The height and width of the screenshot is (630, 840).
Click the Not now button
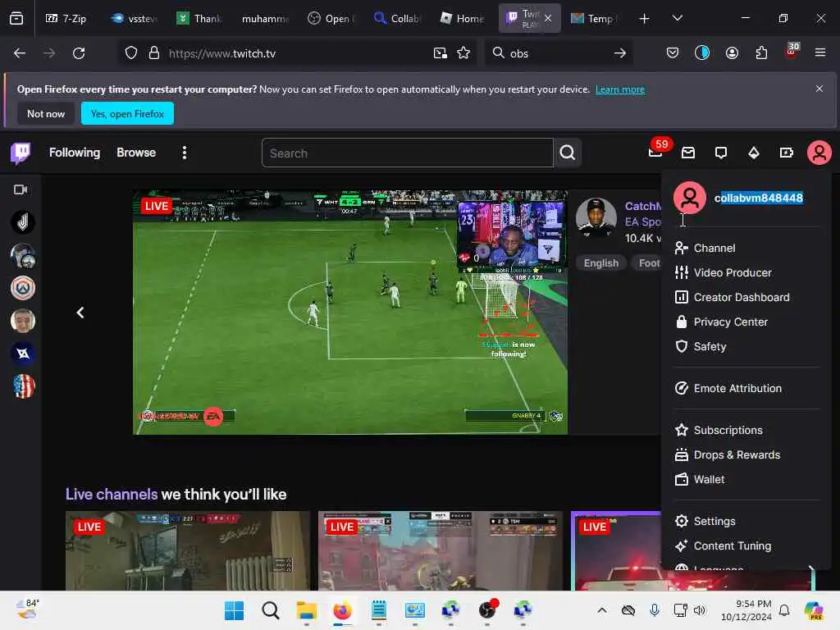click(x=46, y=113)
